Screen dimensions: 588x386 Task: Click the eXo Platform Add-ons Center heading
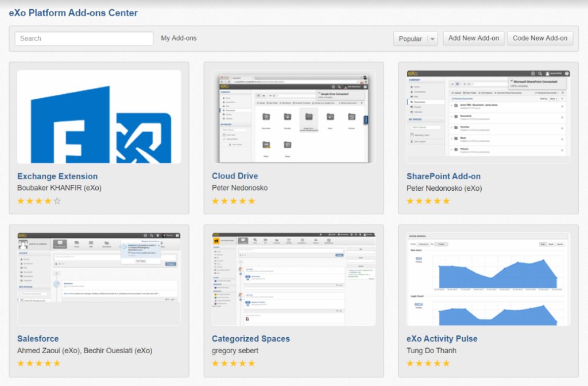pos(73,13)
